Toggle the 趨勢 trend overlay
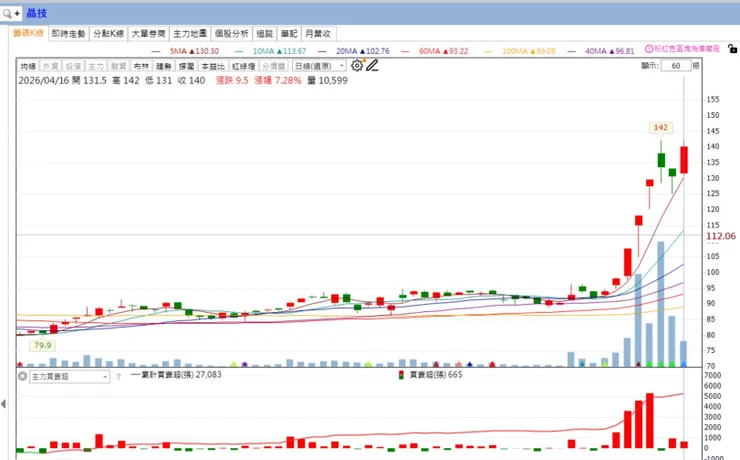 tap(164, 66)
